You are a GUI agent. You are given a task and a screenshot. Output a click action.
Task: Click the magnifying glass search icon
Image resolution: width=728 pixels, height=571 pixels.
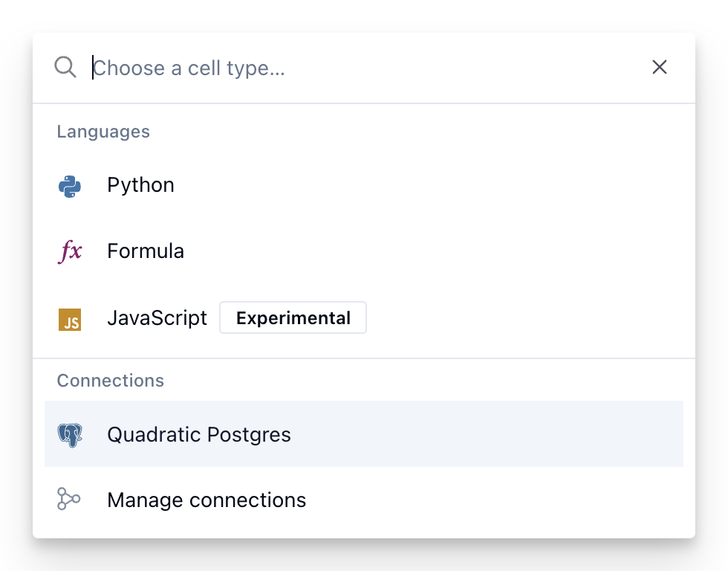pyautogui.click(x=65, y=68)
